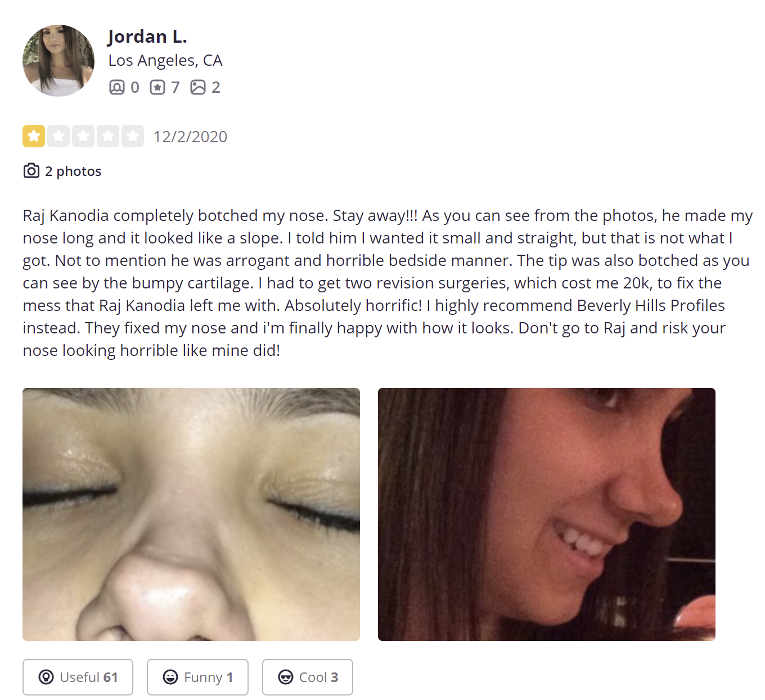Click the review text paragraph
Image resolution: width=765 pixels, height=700 pixels.
[x=388, y=283]
